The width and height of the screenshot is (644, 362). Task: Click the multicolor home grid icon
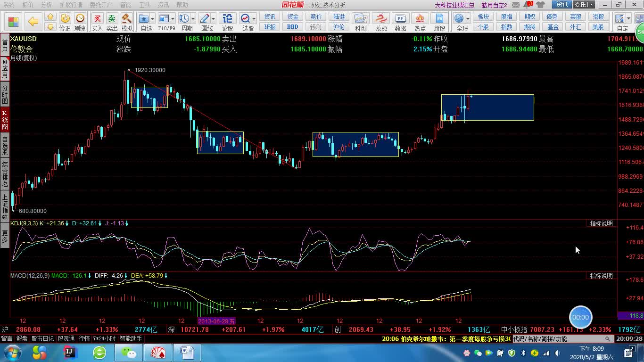(13, 21)
